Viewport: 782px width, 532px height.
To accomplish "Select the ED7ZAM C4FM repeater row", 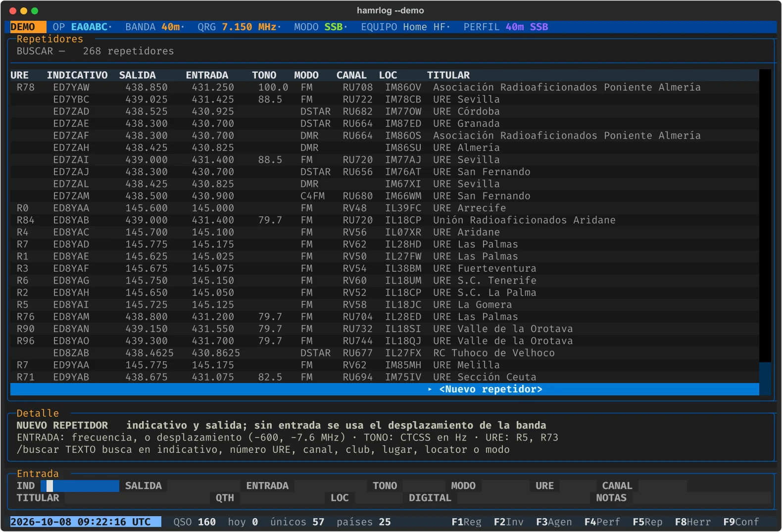I will [385, 196].
